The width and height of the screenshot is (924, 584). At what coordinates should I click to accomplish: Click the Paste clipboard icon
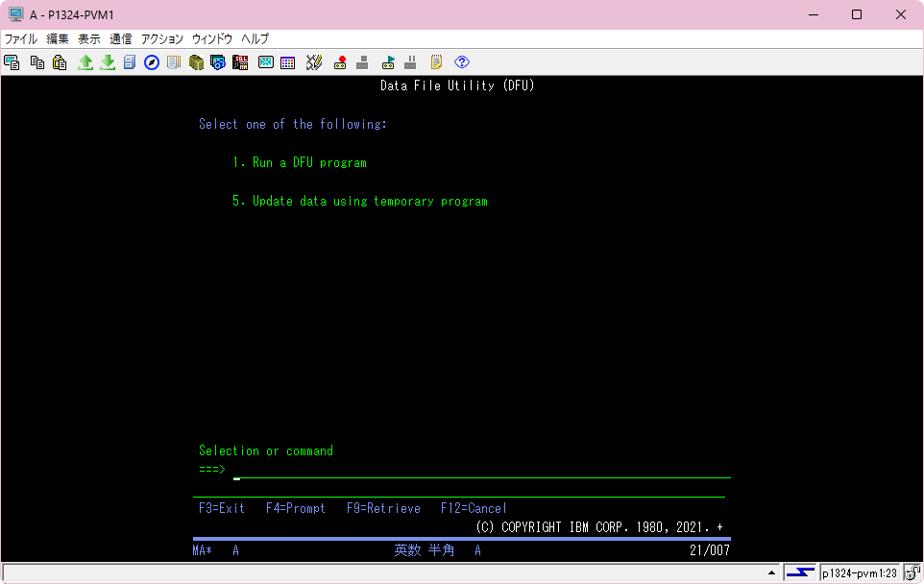coord(60,61)
